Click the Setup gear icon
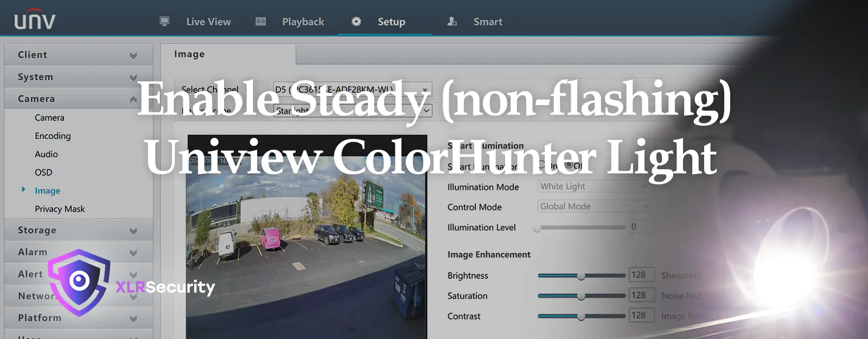The width and height of the screenshot is (868, 339). (356, 21)
